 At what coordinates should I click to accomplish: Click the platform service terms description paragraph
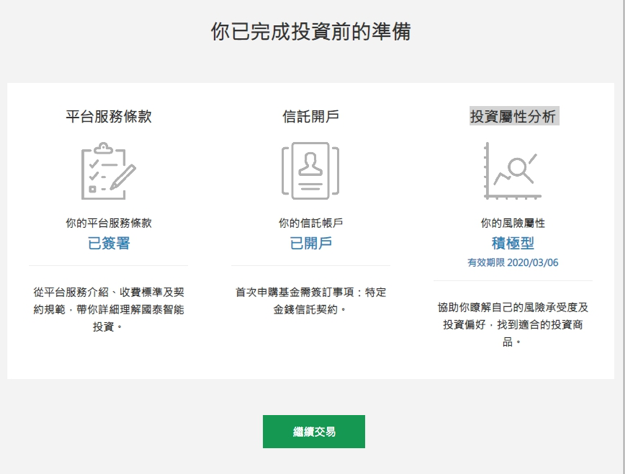pyautogui.click(x=109, y=309)
